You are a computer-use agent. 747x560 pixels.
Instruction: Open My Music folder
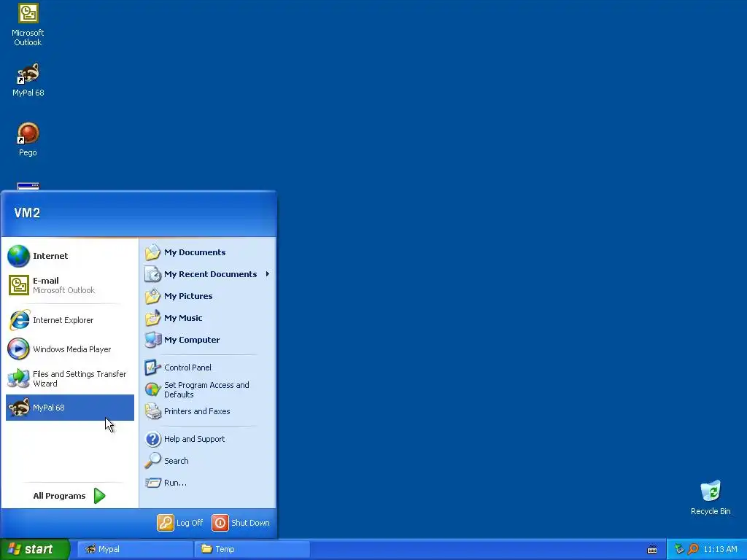pyautogui.click(x=207, y=318)
